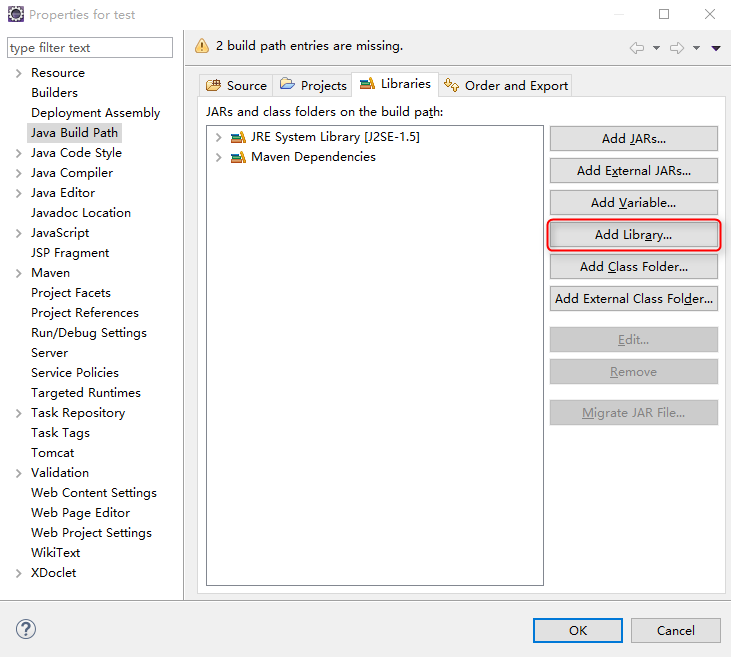Expand the Java Code Style item

tap(19, 153)
